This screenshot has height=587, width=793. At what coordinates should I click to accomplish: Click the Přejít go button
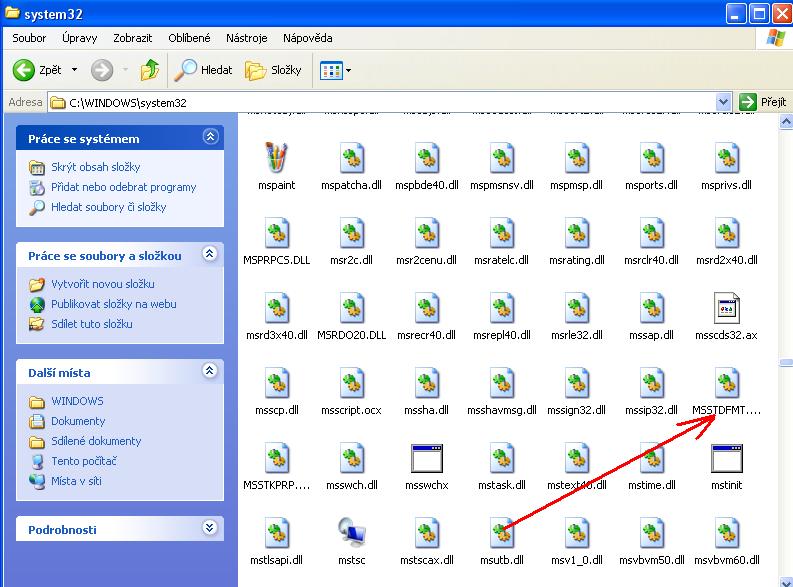pyautogui.click(x=763, y=103)
